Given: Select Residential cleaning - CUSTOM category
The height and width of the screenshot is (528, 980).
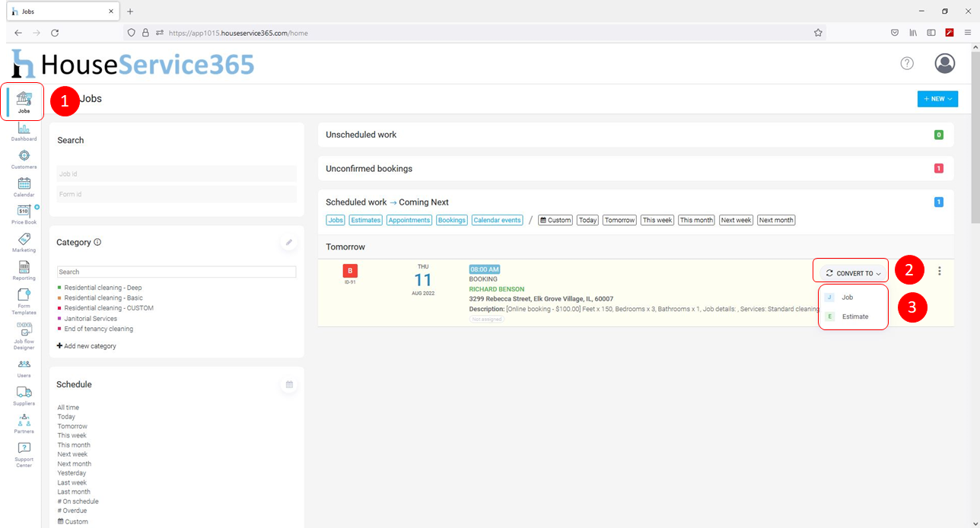Looking at the screenshot, I should click(x=109, y=308).
